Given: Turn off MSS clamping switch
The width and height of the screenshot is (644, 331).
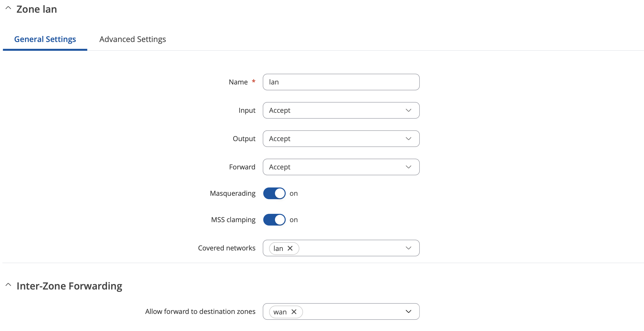Looking at the screenshot, I should [274, 220].
